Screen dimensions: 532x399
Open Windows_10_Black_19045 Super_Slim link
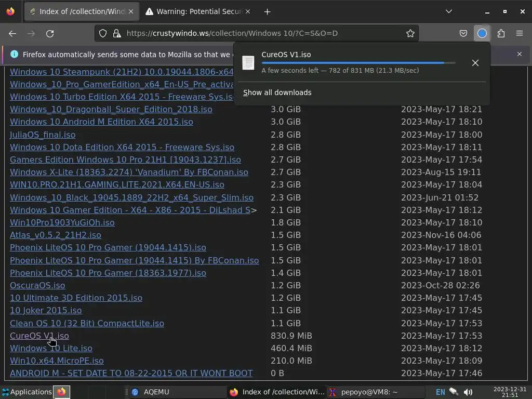coord(131,197)
